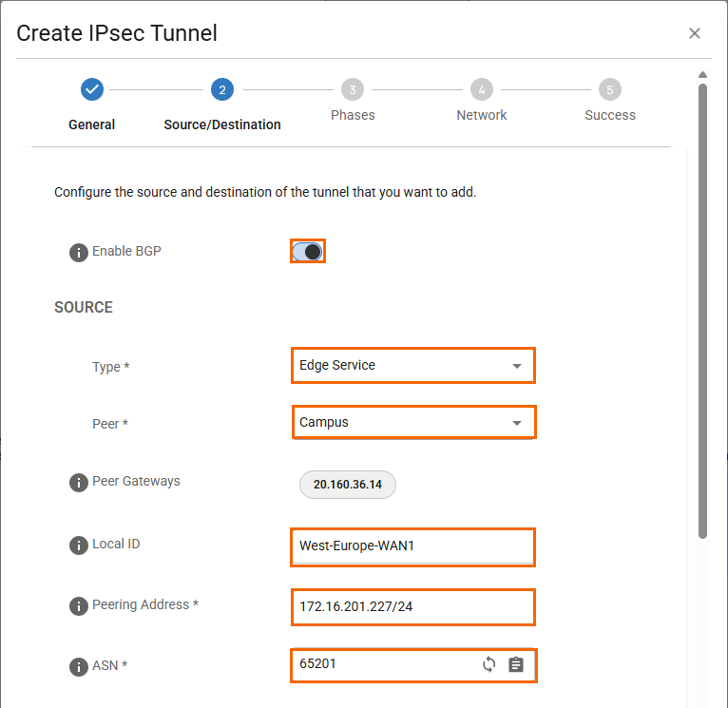
Task: Click the 20.160.36.14 peer gateway chip
Action: [x=348, y=484]
